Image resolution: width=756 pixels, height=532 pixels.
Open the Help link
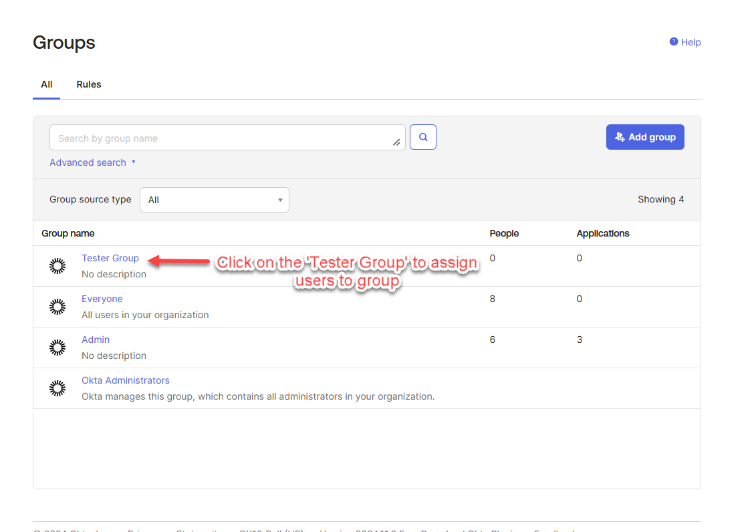[685, 42]
